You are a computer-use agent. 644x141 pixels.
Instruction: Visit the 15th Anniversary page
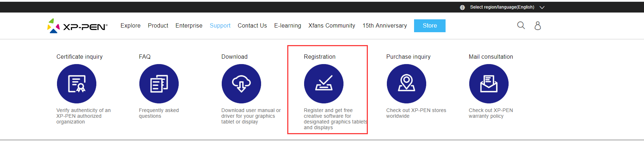[x=385, y=26]
